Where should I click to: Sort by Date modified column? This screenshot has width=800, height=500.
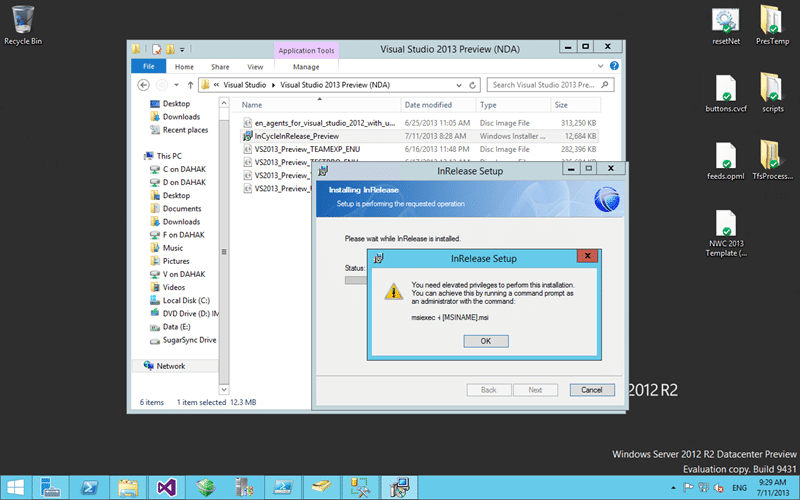[x=438, y=105]
